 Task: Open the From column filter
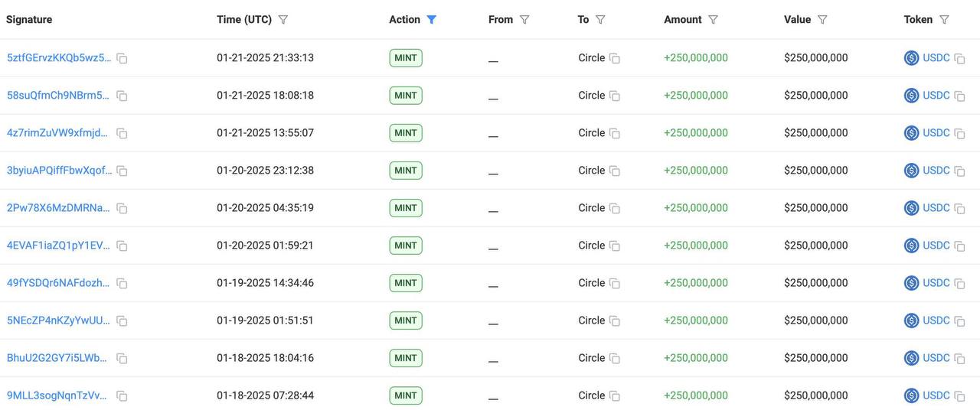click(x=524, y=20)
